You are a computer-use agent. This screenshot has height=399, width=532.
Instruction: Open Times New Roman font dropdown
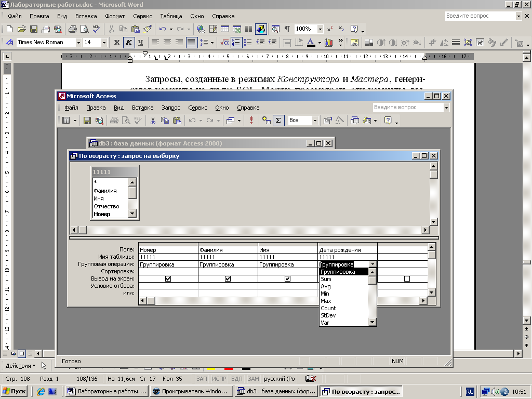pyautogui.click(x=78, y=43)
